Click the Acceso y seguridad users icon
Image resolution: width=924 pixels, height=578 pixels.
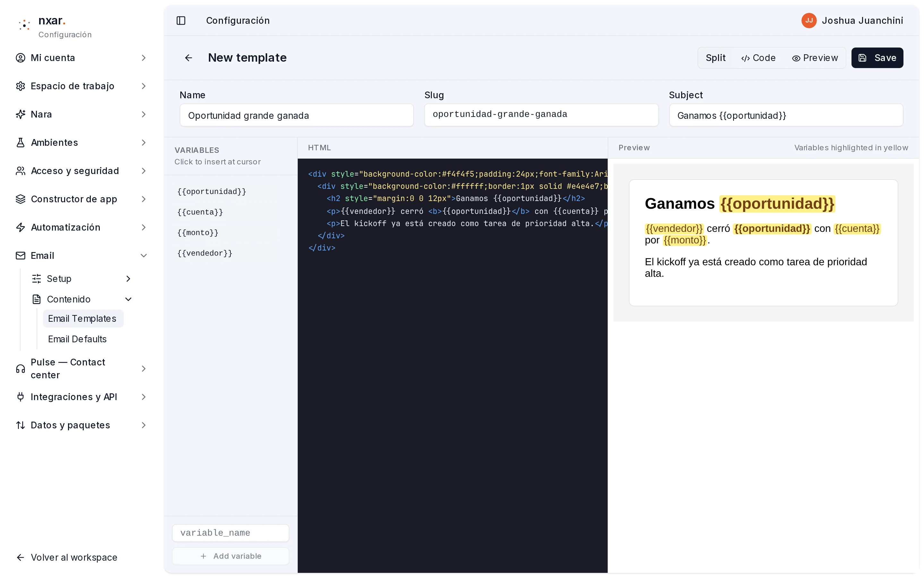tap(20, 171)
